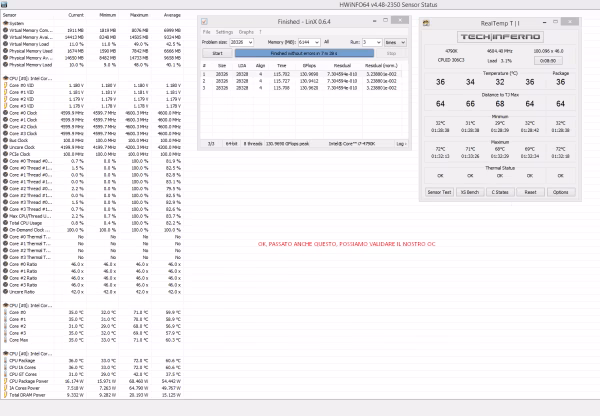The height and width of the screenshot is (416, 600).
Task: Click the Reset button in RealTemp
Action: (x=530, y=192)
